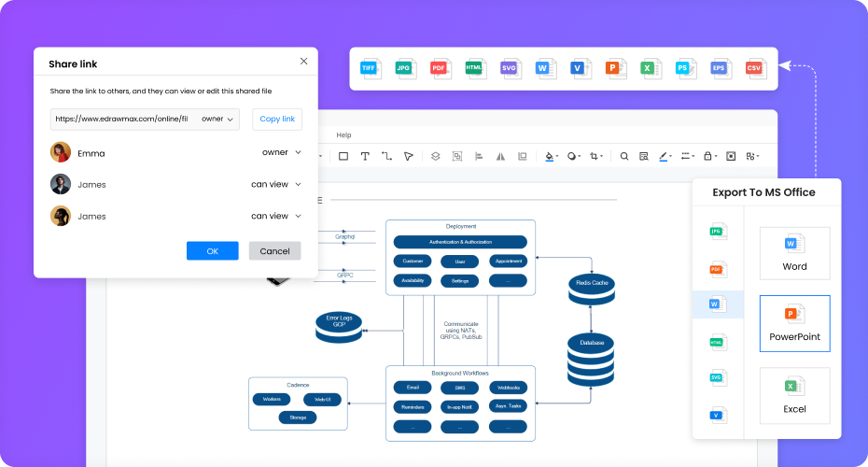The image size is (868, 467).
Task: Open the fill color bucket picker
Action: point(550,157)
